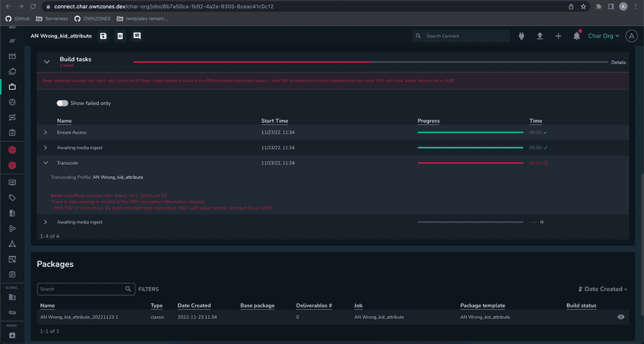Open the Global key icon in sidebar
This screenshot has height=344, width=644.
(x=12, y=312)
